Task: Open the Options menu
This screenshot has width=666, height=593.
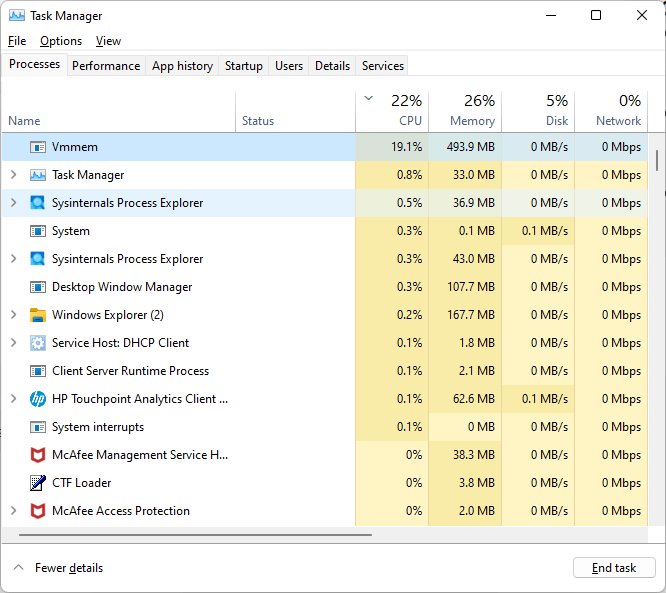Action: pos(61,41)
